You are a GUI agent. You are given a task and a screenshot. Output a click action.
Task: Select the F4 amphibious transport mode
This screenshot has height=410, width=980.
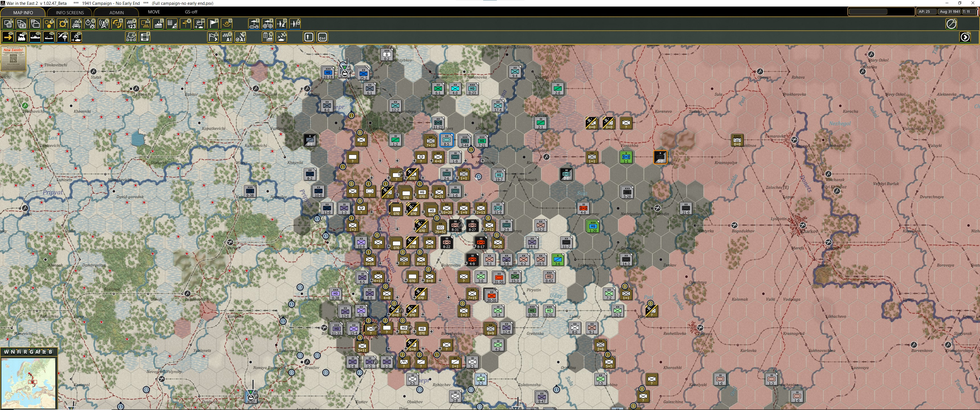pos(49,37)
